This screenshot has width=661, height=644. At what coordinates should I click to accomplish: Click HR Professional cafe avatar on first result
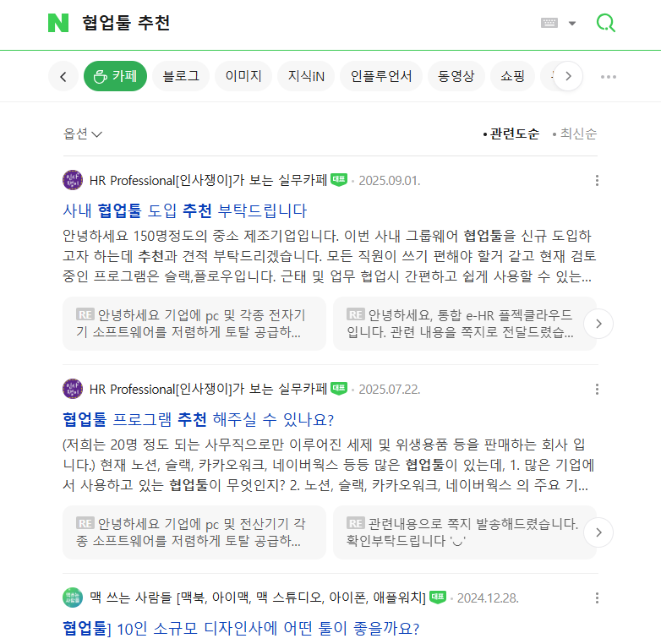coord(73,180)
